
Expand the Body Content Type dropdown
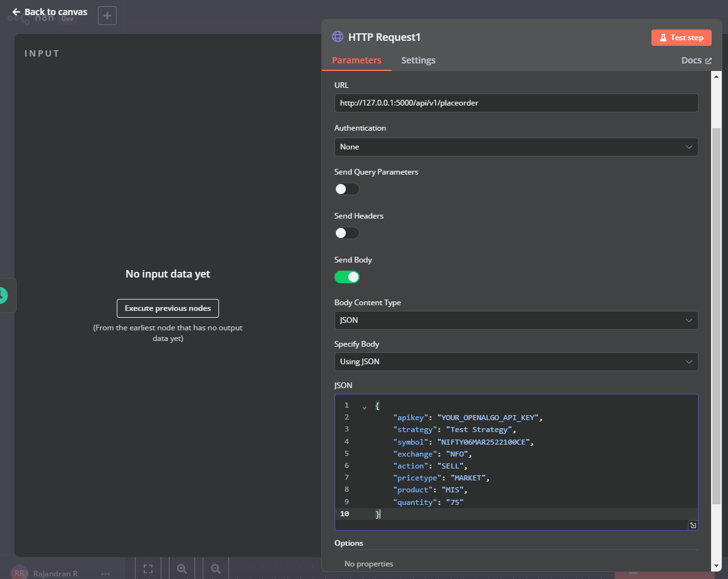[x=516, y=320]
